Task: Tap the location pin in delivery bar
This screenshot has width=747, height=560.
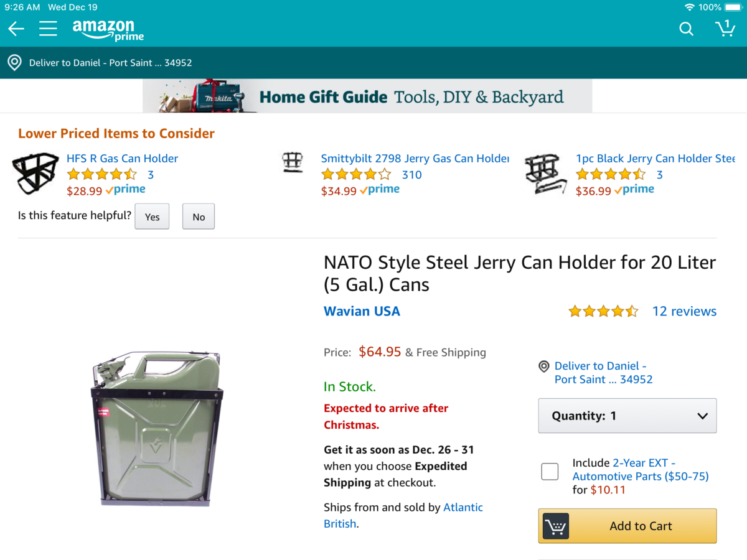Action: coord(14,63)
